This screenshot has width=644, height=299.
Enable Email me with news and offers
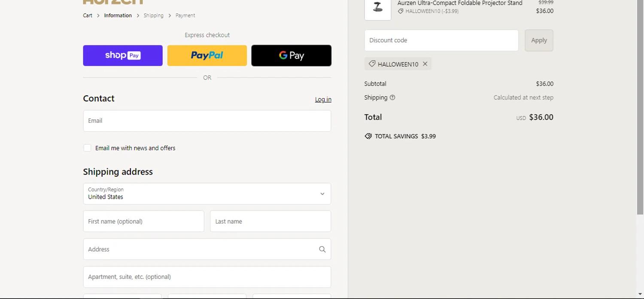87,148
